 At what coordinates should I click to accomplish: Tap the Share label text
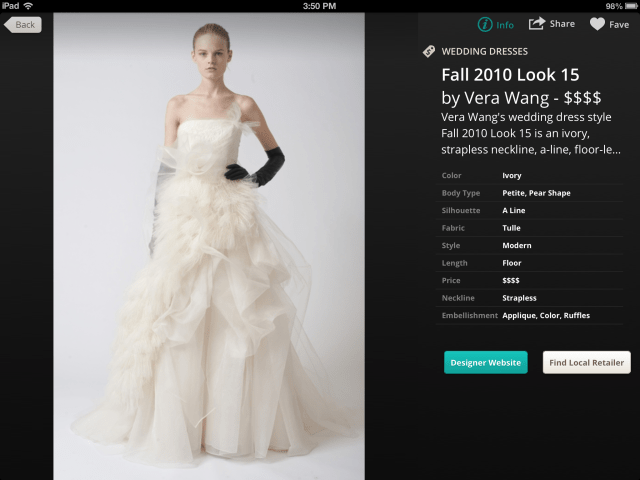562,24
